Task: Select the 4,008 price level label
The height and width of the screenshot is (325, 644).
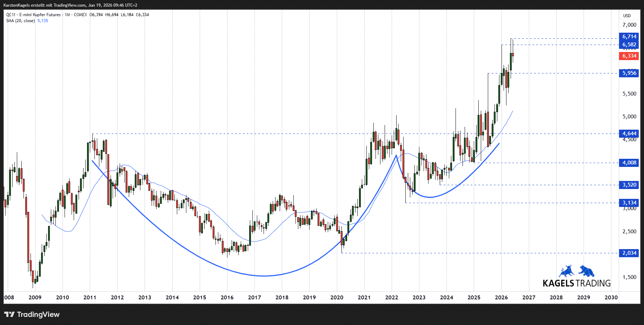Action: (629, 163)
